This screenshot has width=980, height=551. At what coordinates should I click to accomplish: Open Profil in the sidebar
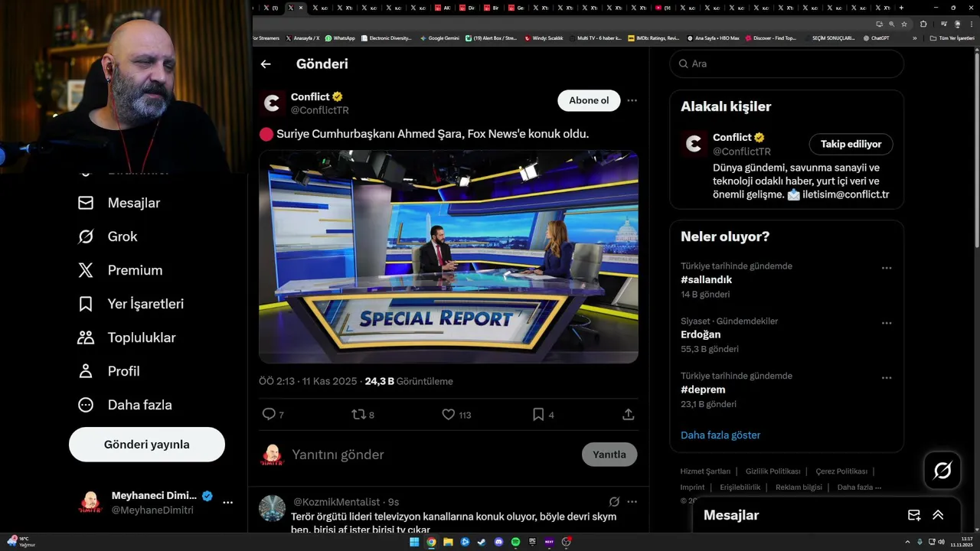click(109, 371)
